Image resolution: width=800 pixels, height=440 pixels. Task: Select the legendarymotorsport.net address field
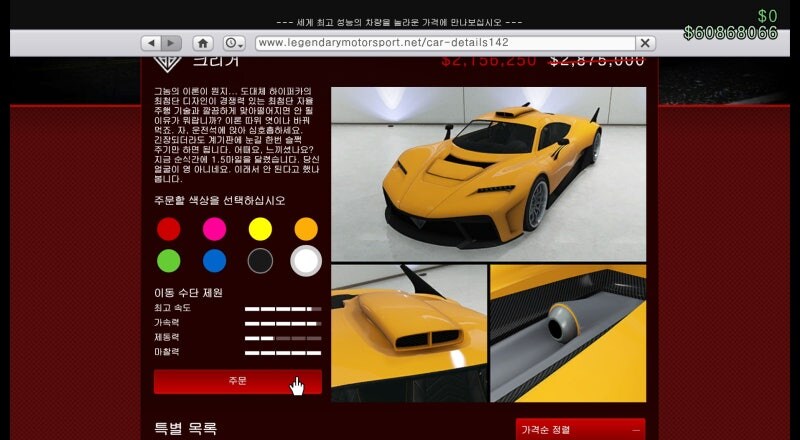point(445,43)
